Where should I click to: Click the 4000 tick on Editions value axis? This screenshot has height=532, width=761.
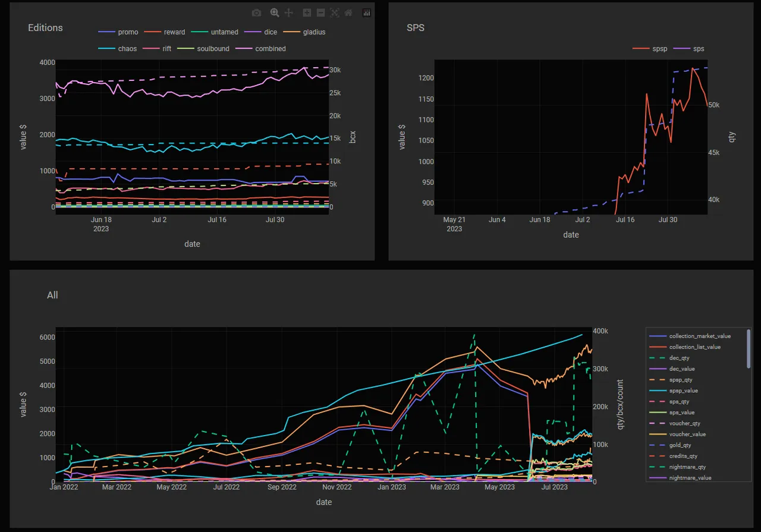point(47,62)
